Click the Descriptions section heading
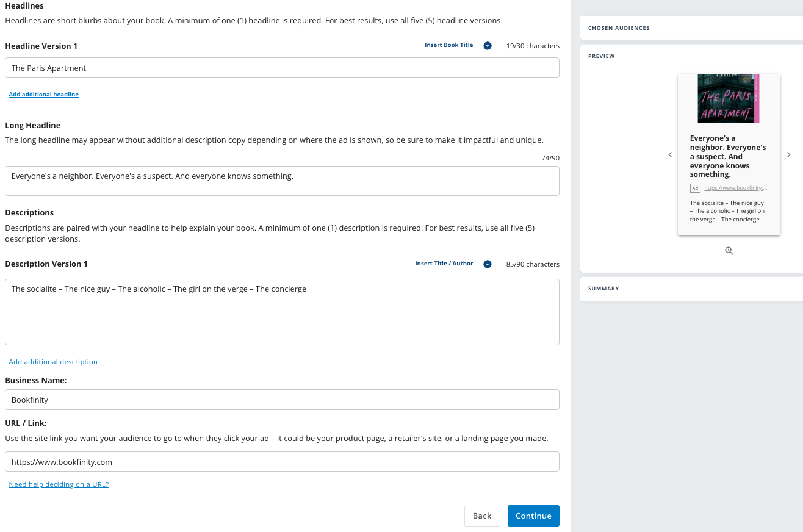This screenshot has height=532, width=803. pos(29,212)
